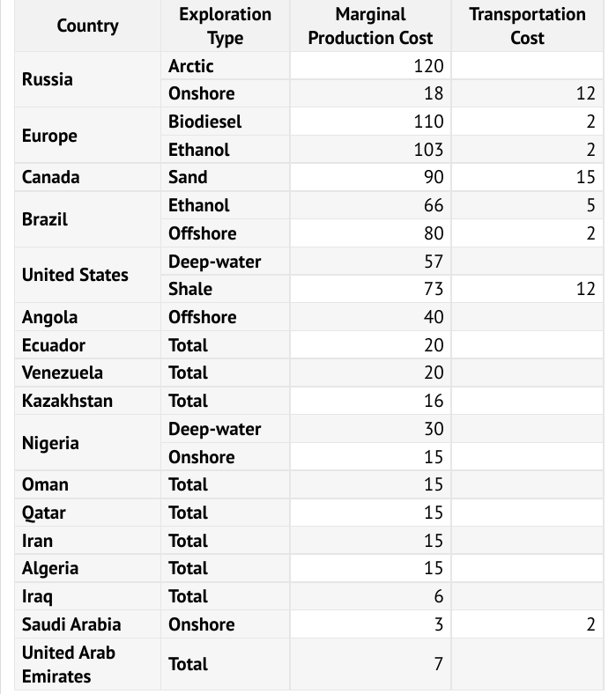Click the marginal cost value 120
This screenshot has height=694, width=616.
[429, 66]
